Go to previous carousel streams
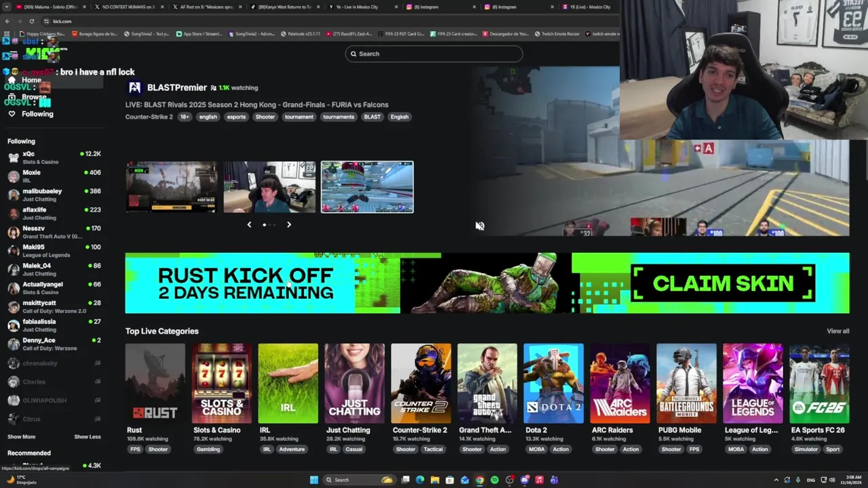 pos(249,224)
